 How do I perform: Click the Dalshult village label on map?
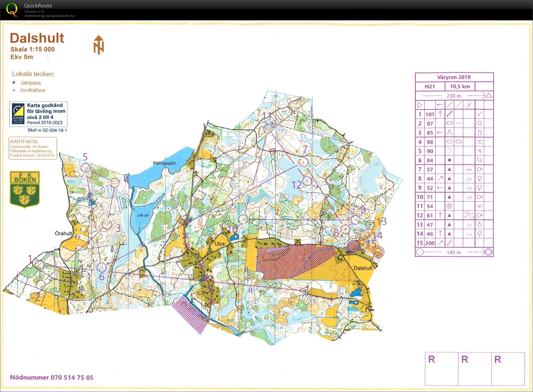tap(363, 268)
